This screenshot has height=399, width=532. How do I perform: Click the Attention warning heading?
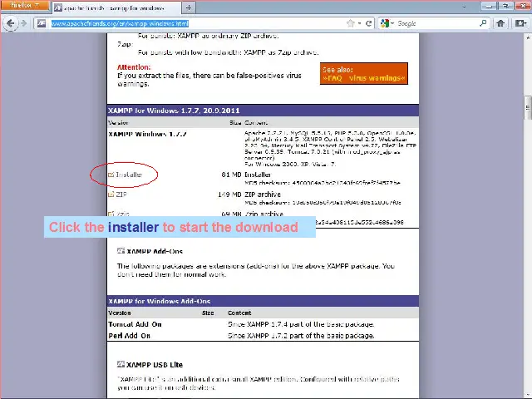click(134, 67)
